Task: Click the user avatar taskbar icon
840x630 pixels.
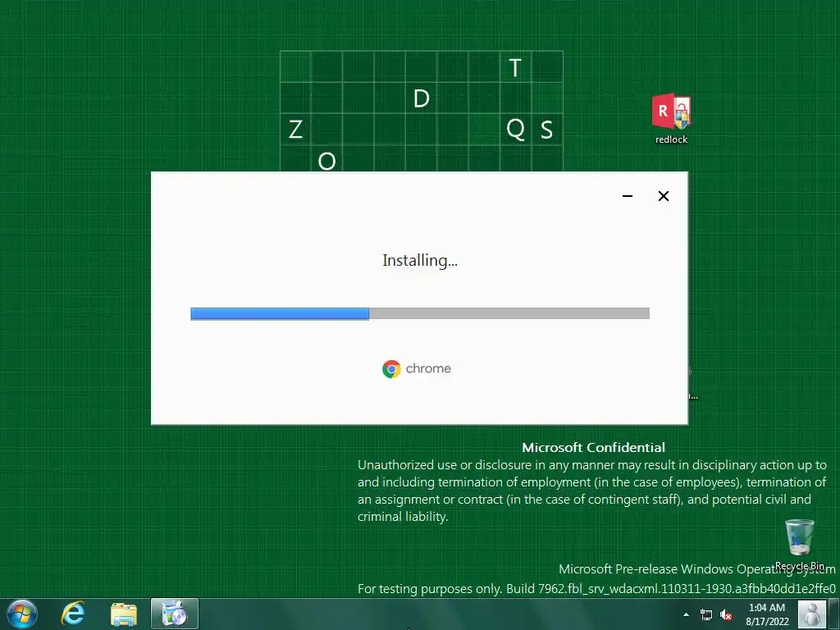Action: 812,614
